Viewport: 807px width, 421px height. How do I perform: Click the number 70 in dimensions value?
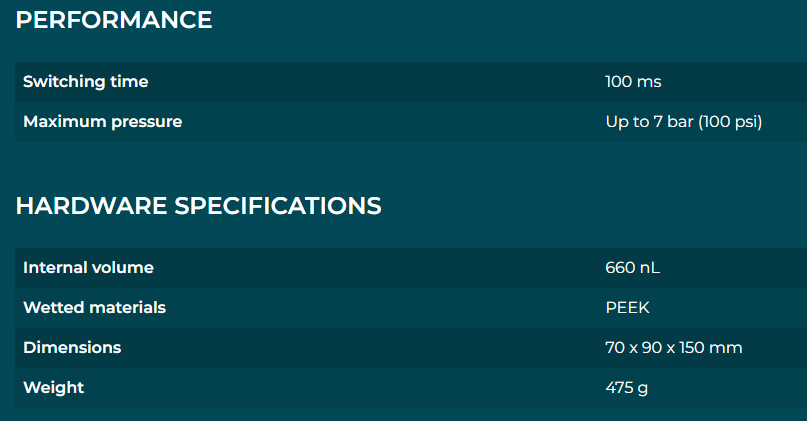(615, 347)
